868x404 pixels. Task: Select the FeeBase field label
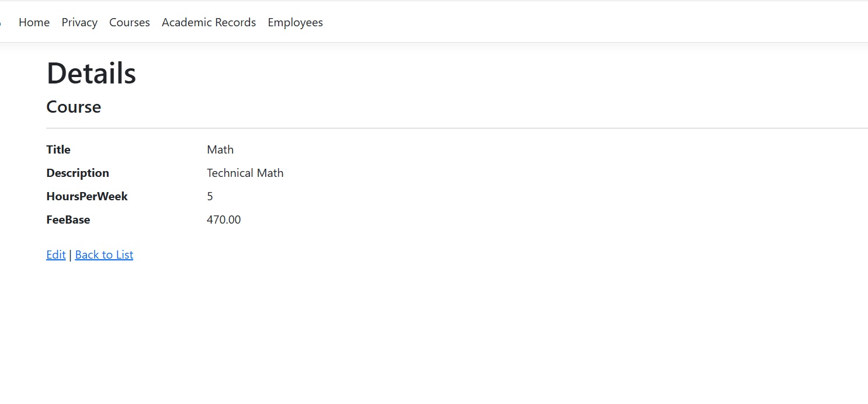click(68, 220)
